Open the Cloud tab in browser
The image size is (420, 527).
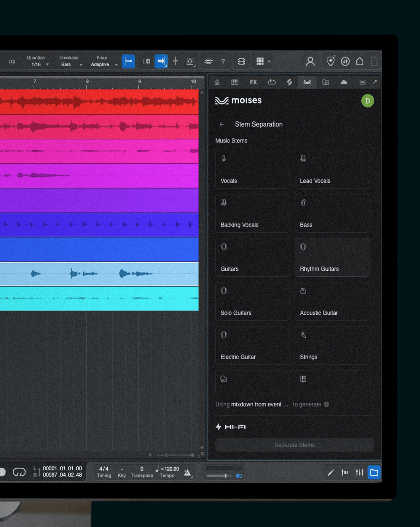coord(344,82)
